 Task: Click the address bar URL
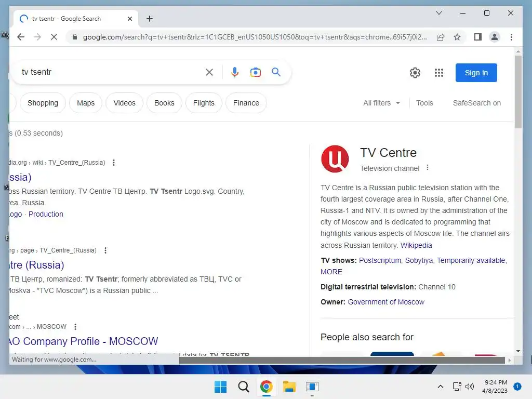point(255,37)
